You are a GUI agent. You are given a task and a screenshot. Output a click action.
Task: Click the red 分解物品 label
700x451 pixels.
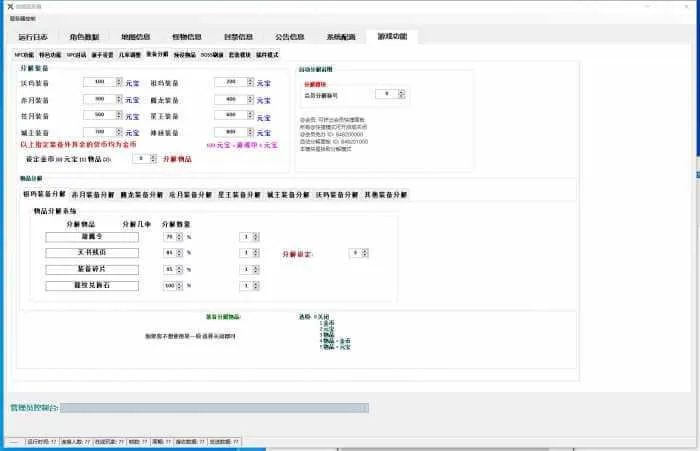[177, 159]
